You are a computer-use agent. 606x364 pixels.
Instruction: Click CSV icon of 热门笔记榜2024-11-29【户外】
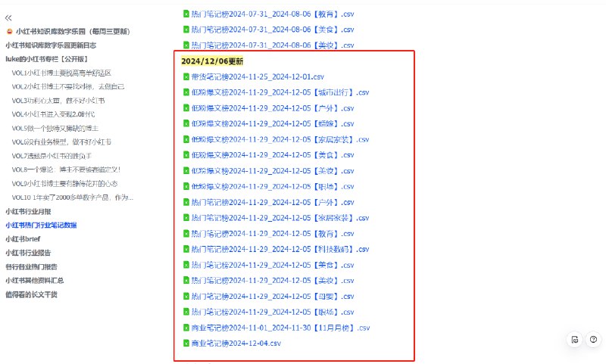[x=186, y=202]
